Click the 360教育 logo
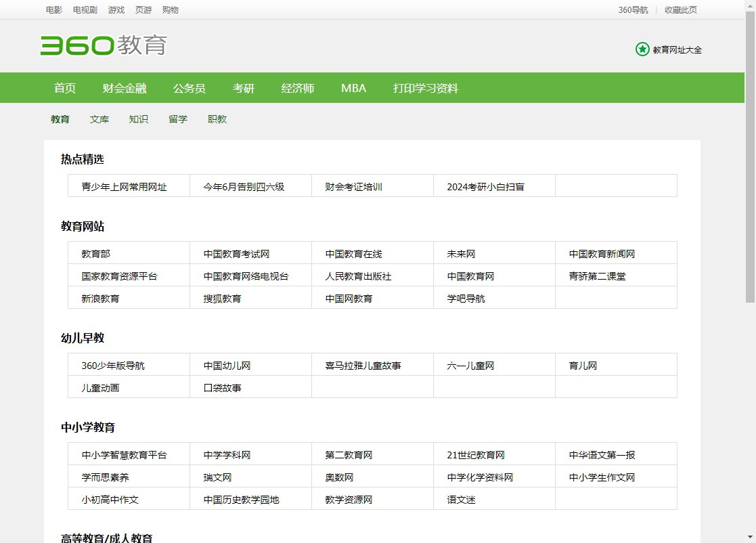 coord(104,45)
